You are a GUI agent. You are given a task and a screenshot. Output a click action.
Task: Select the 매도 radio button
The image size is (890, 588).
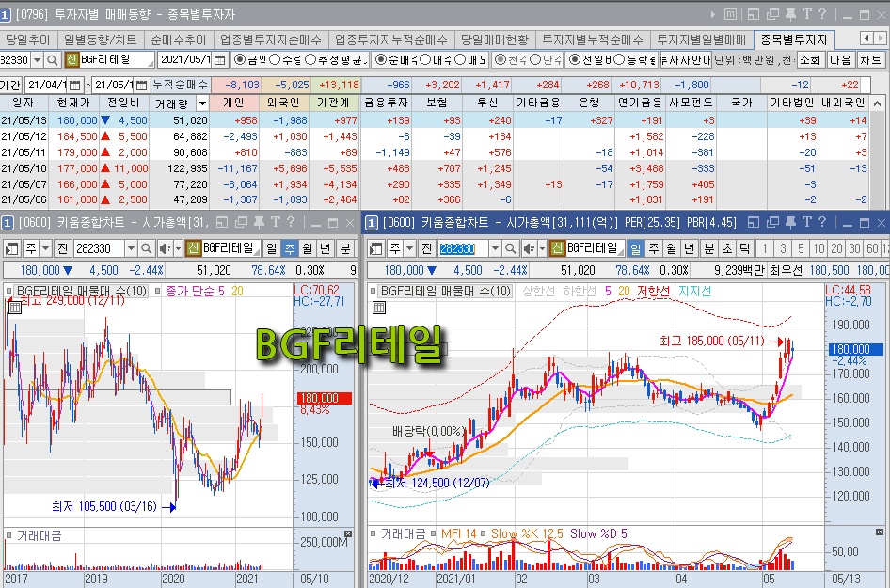click(x=460, y=59)
